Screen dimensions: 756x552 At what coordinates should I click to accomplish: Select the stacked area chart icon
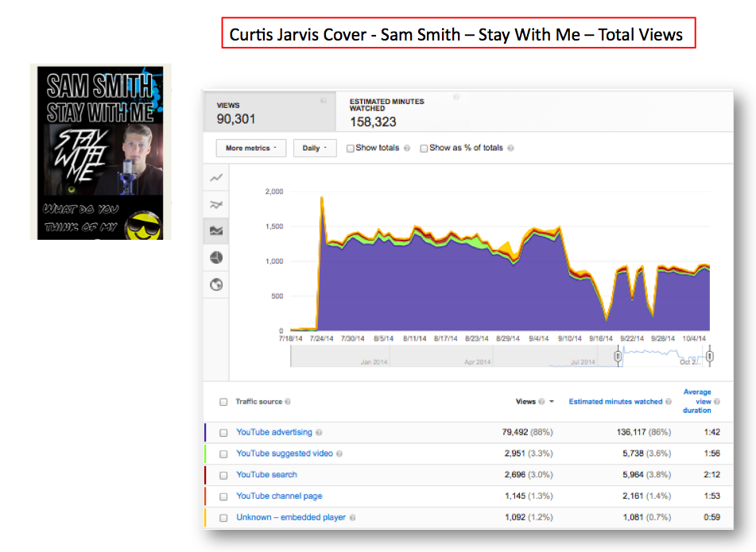[216, 231]
